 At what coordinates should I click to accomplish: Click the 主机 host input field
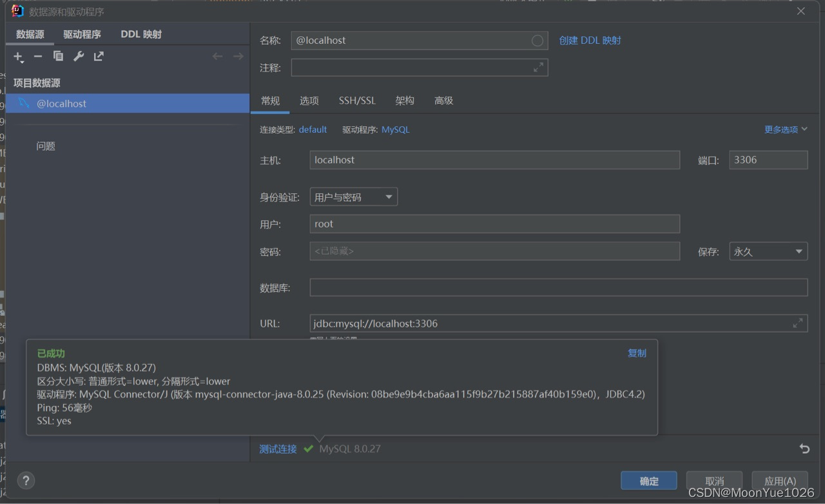pos(494,160)
